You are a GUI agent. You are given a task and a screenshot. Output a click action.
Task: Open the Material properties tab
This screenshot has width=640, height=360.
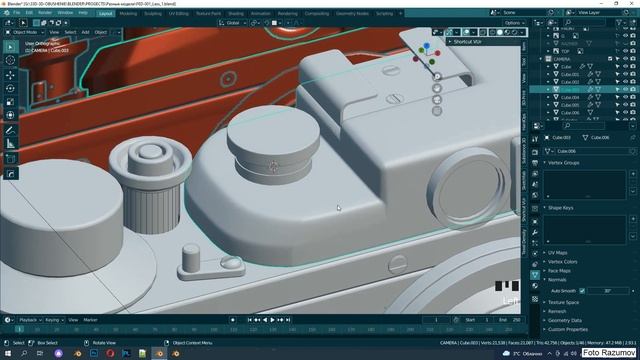(x=535, y=286)
